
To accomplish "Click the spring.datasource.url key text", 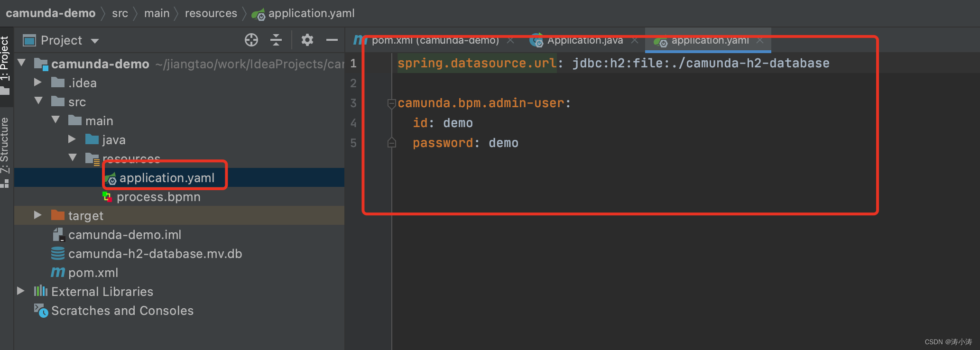I will click(x=477, y=63).
